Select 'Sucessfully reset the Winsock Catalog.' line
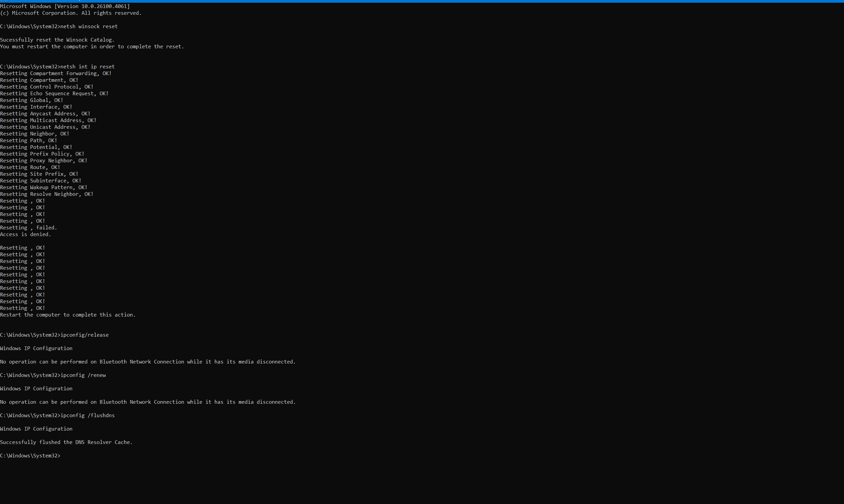This screenshot has width=844, height=504. tap(57, 40)
